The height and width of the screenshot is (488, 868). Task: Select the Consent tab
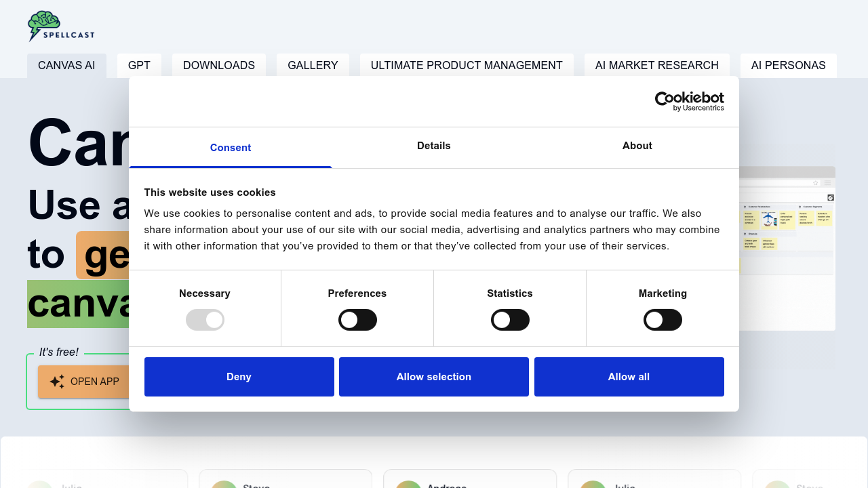[231, 148]
